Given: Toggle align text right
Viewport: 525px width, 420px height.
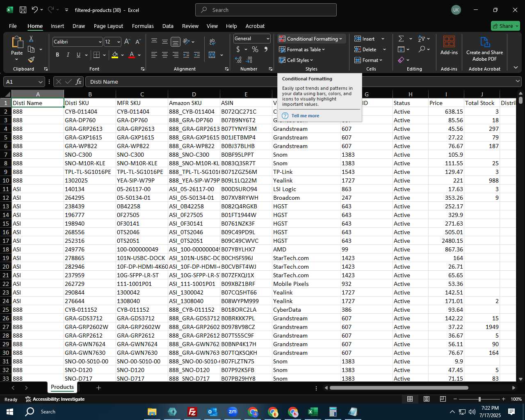Looking at the screenshot, I should point(176,55).
